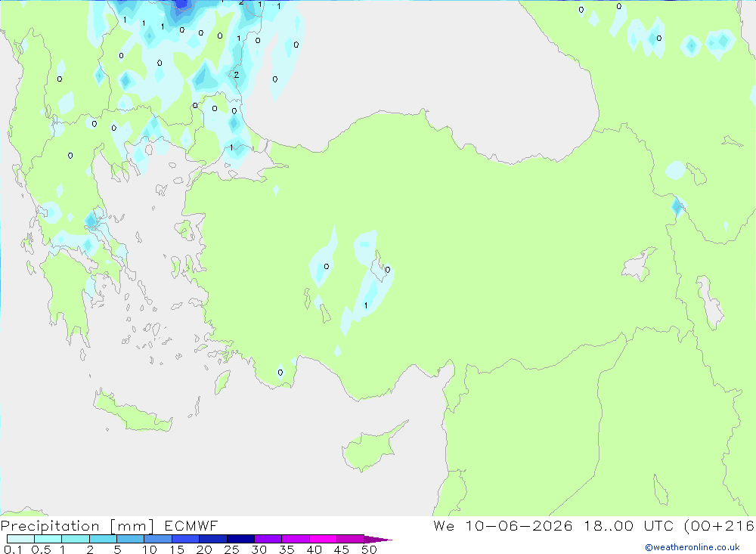Pick the legend swatch between 15 and 20
The height and width of the screenshot is (554, 756).
(x=186, y=539)
